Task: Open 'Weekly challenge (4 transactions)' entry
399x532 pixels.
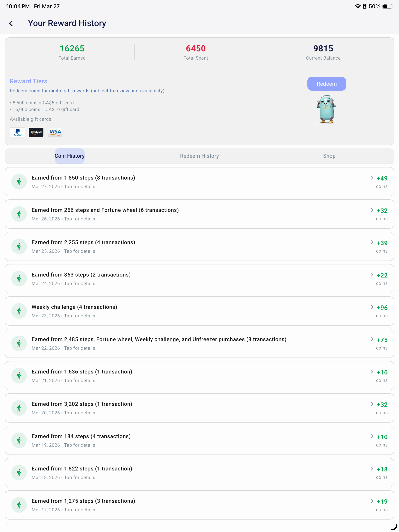Action: pyautogui.click(x=199, y=311)
